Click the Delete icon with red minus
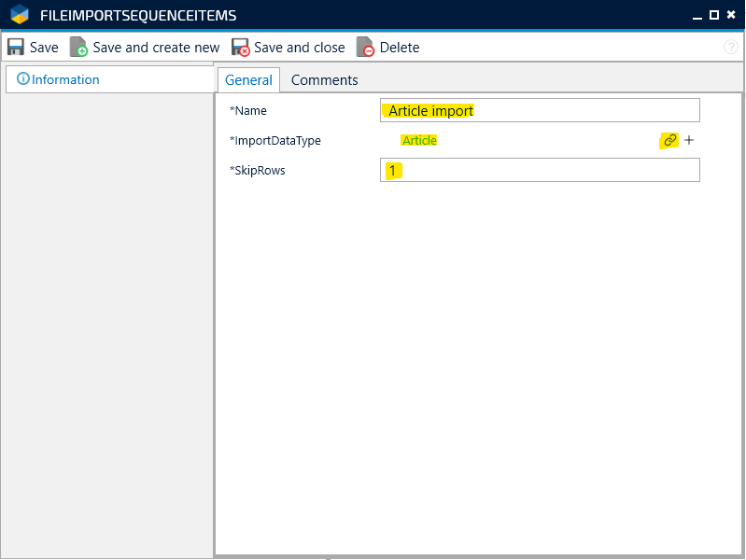The width and height of the screenshot is (746, 560). coord(365,48)
